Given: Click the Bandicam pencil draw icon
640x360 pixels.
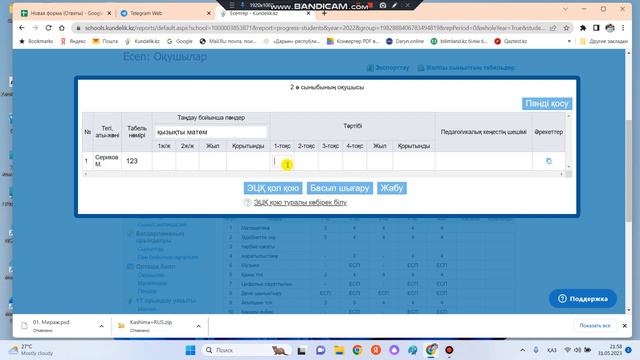Looking at the screenshot, I should pyautogui.click(x=394, y=5).
